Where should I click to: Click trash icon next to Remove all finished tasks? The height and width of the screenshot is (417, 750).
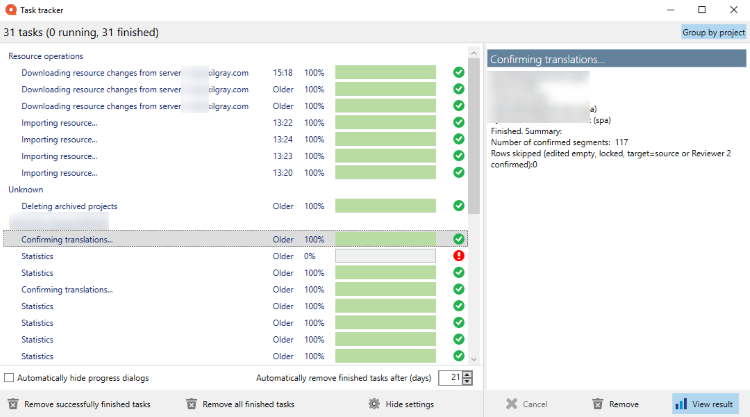tap(191, 404)
